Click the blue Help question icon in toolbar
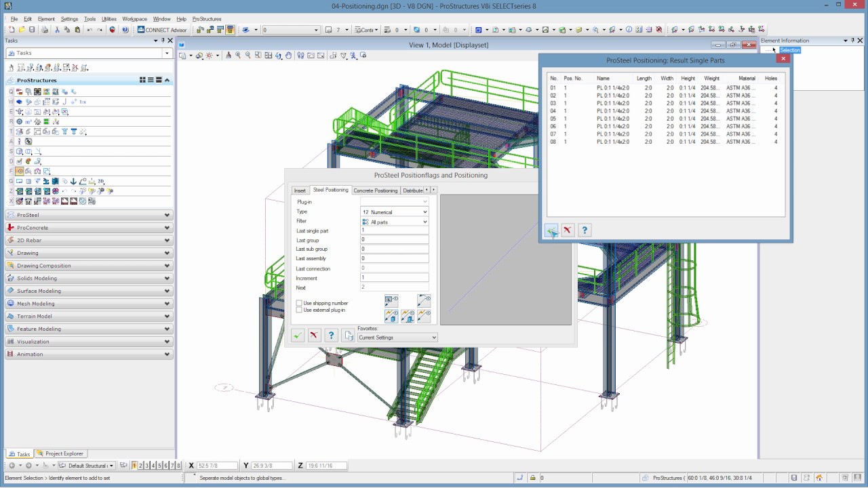 (x=125, y=30)
